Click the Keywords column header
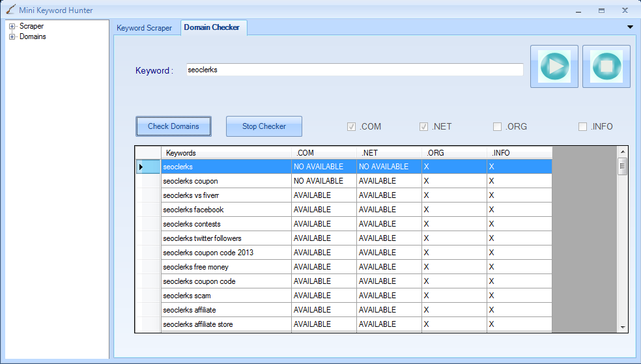The height and width of the screenshot is (364, 641). (226, 153)
